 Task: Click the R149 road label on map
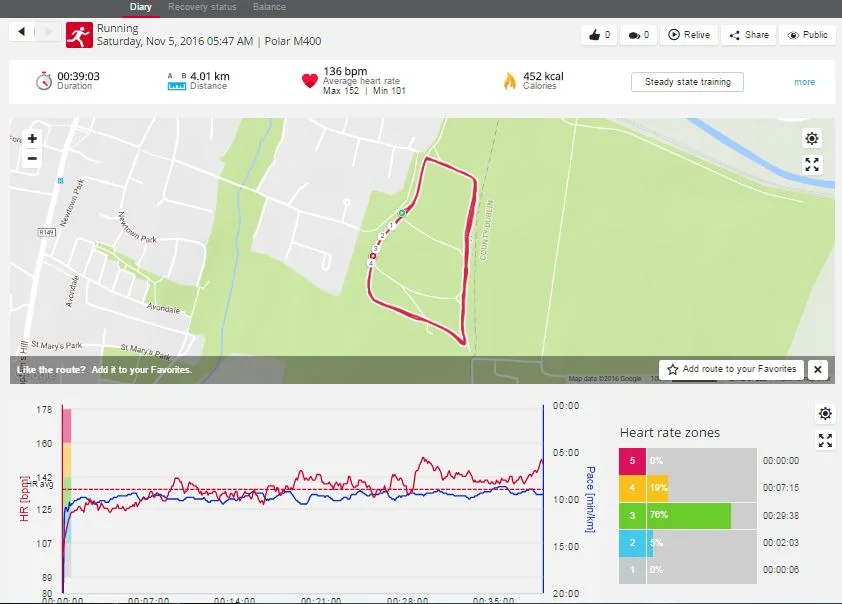coord(47,232)
